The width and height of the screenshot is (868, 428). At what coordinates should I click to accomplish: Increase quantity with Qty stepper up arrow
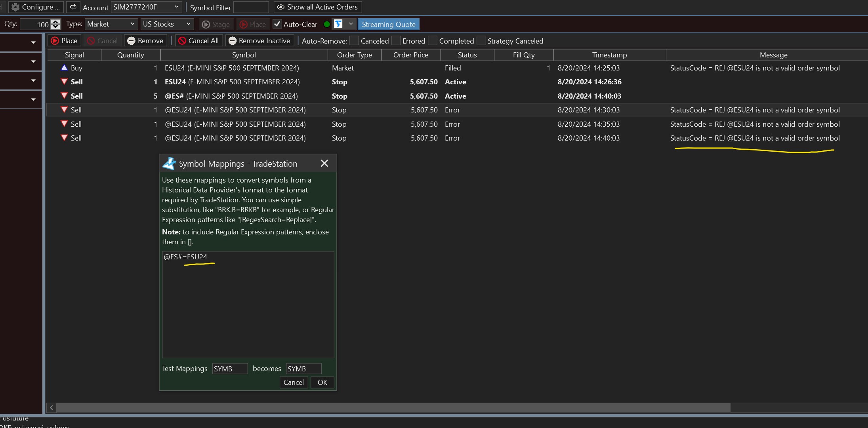tap(56, 22)
